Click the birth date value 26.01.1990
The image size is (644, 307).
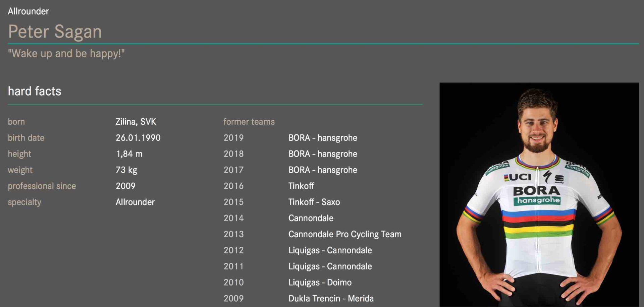[x=138, y=138]
